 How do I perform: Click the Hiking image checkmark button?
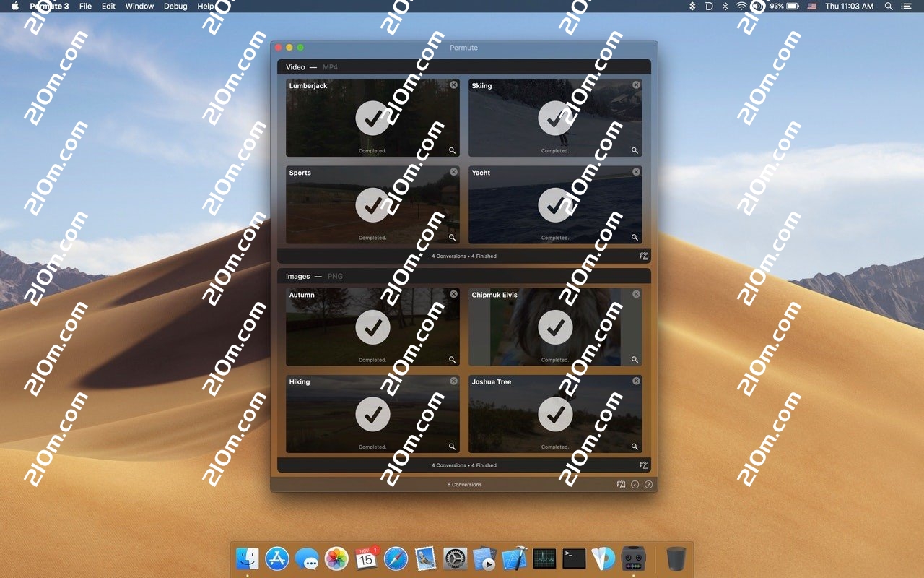[x=372, y=415]
